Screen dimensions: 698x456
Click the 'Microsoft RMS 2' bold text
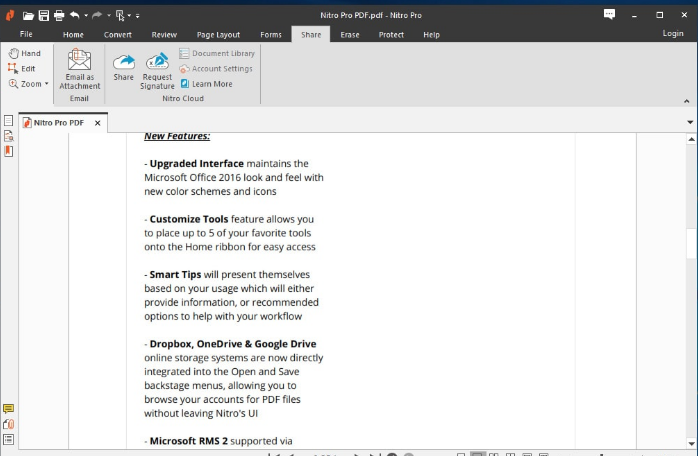(x=188, y=441)
